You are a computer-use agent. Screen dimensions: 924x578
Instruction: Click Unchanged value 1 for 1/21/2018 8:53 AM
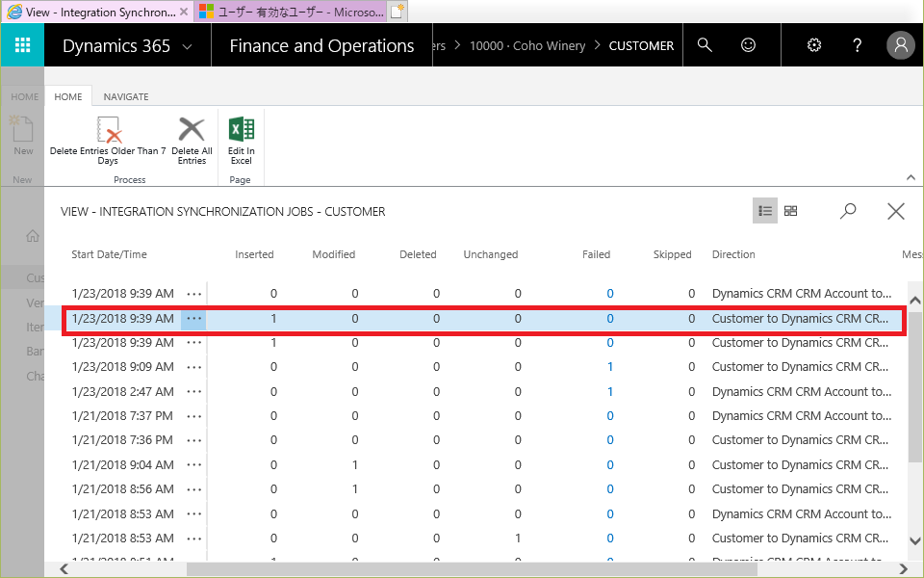518,538
